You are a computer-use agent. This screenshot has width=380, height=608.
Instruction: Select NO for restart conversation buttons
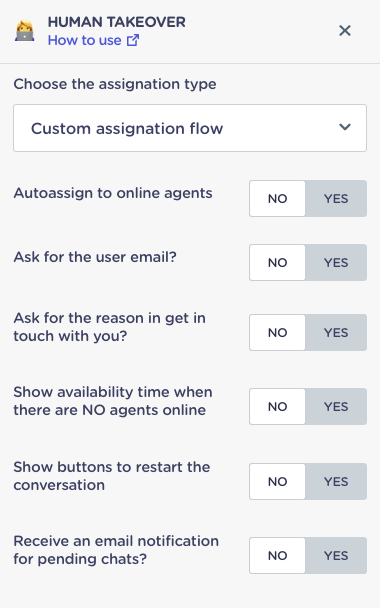(277, 482)
